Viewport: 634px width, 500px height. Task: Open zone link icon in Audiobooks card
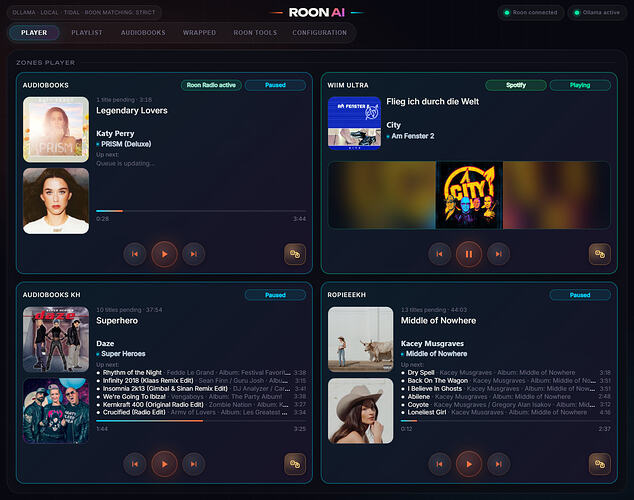(295, 254)
